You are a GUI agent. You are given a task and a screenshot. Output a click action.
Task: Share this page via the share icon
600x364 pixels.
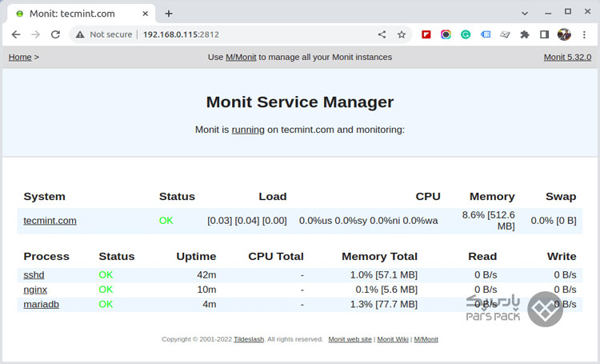point(382,34)
